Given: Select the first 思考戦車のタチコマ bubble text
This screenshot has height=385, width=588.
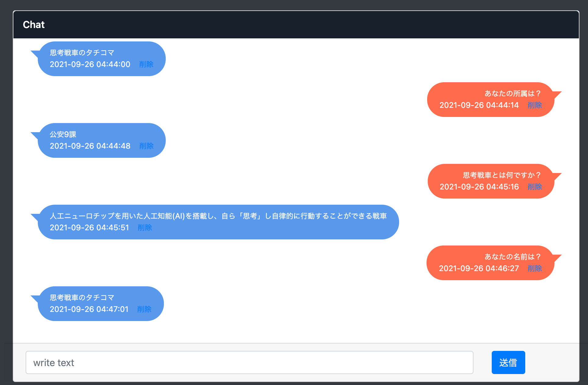Looking at the screenshot, I should point(82,53).
